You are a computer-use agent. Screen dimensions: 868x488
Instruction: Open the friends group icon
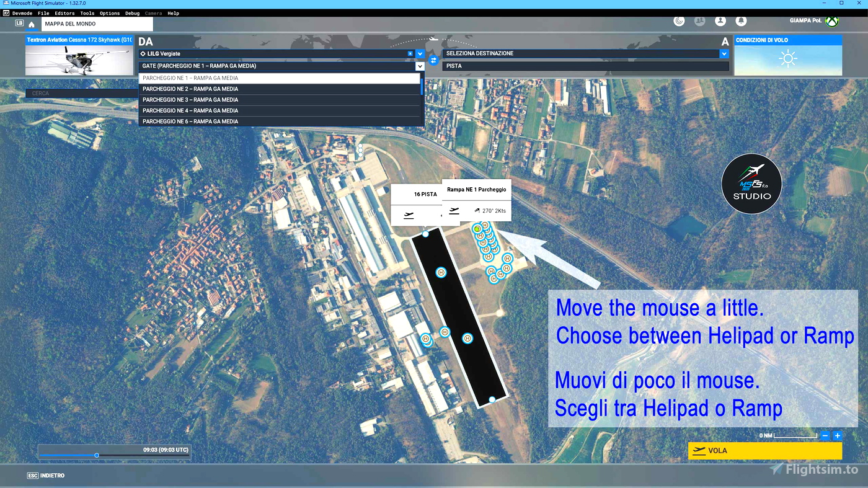(x=700, y=21)
